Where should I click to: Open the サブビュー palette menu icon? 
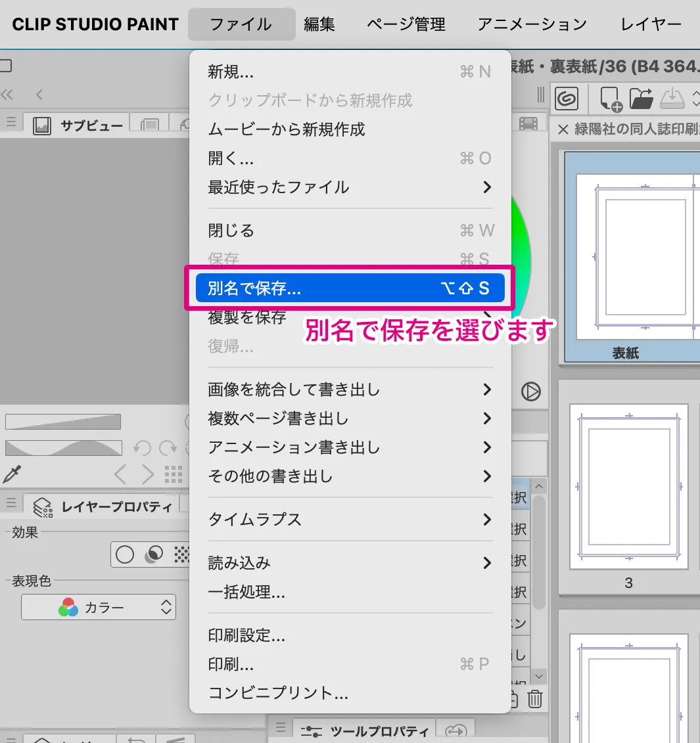tap(11, 122)
